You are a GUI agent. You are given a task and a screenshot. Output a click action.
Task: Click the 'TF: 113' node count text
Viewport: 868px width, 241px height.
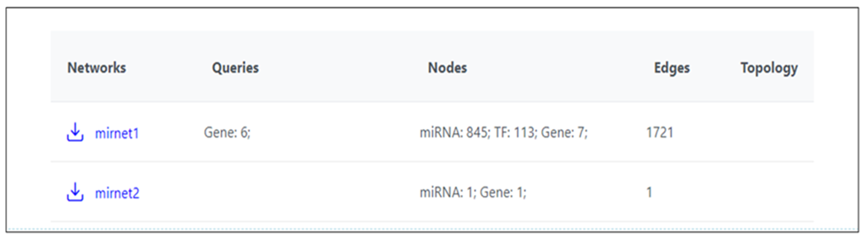coord(515,133)
